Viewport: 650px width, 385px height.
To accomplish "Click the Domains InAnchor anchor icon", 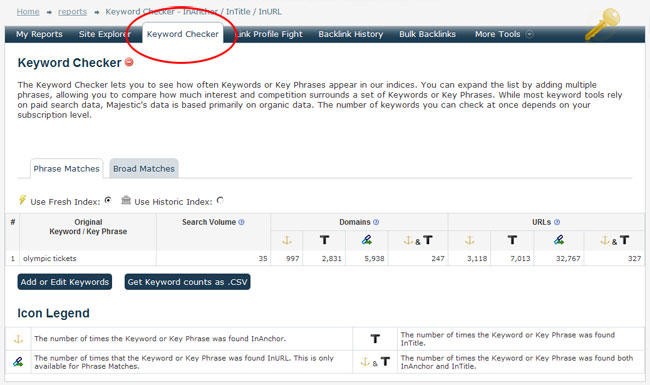I will (x=287, y=240).
